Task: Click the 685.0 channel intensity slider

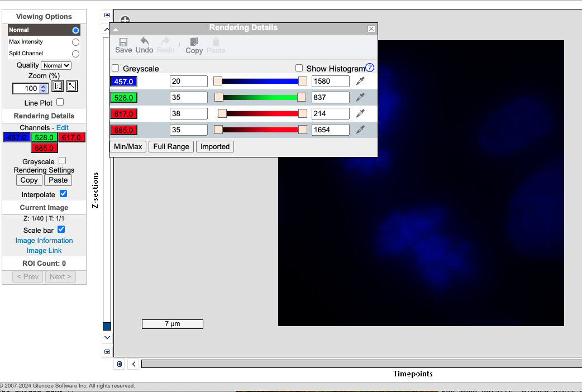Action: [x=260, y=130]
